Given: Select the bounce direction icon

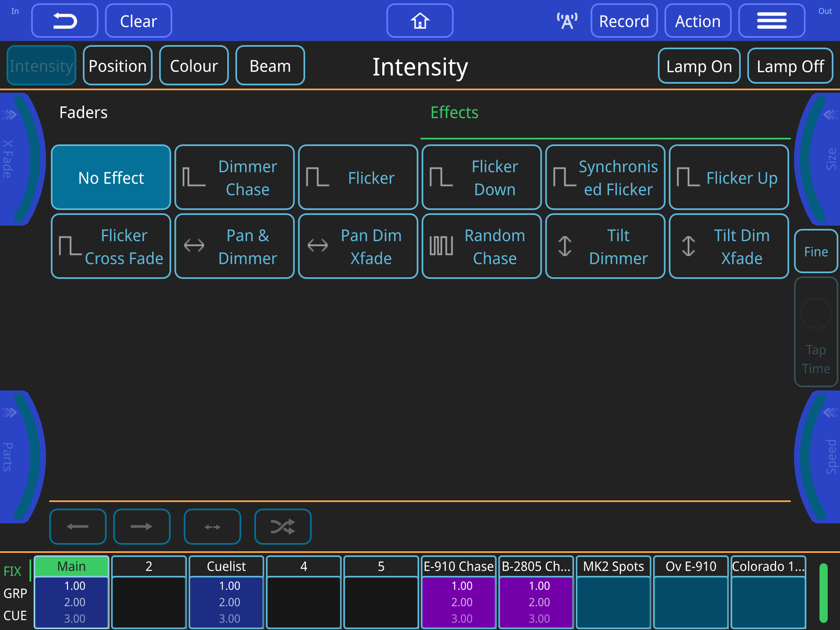Looking at the screenshot, I should pyautogui.click(x=212, y=526).
